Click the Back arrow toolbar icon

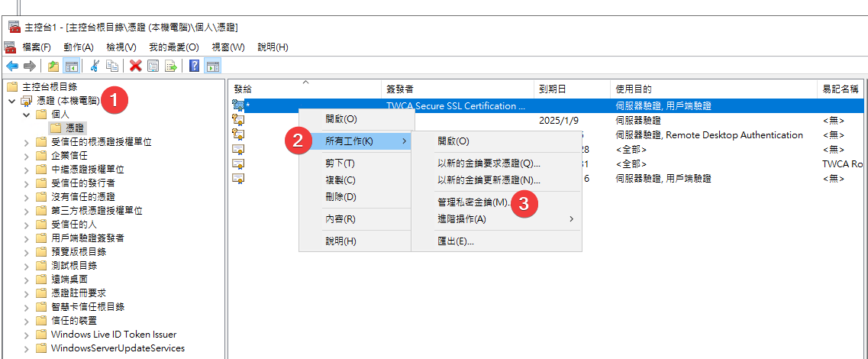pyautogui.click(x=11, y=66)
